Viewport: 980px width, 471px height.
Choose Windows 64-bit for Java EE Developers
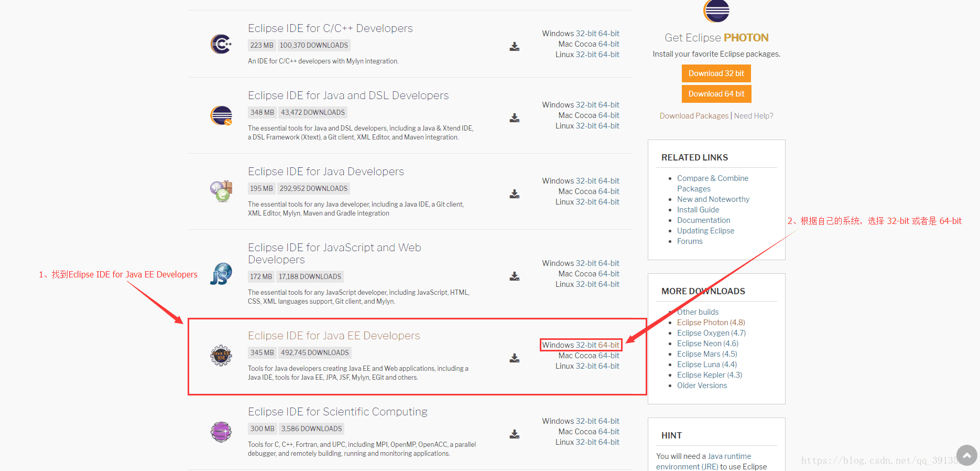[609, 345]
